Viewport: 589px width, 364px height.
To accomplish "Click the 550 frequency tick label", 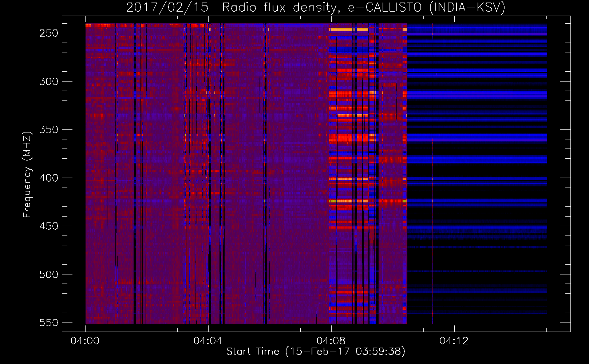I will tap(49, 323).
